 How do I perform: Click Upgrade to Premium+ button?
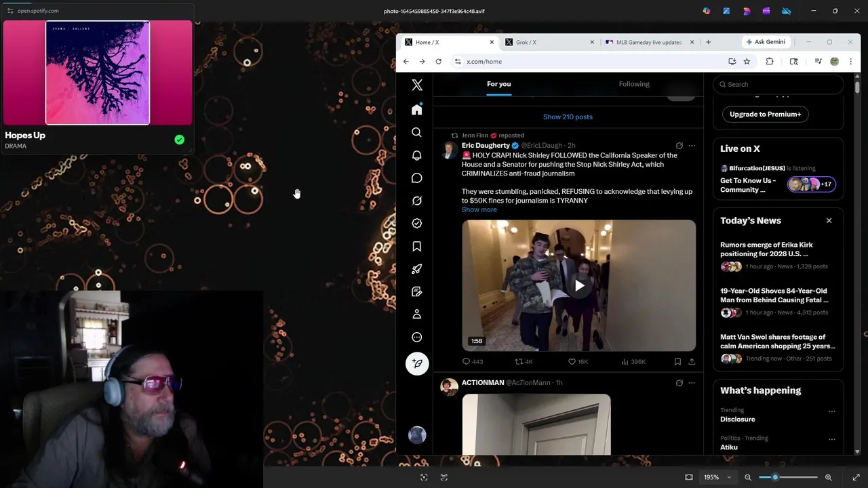765,115
